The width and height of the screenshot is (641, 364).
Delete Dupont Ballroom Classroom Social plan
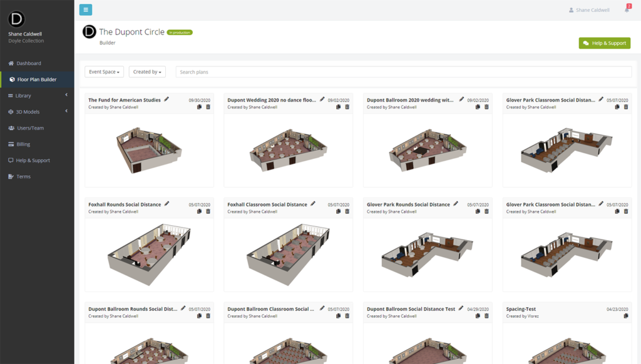click(347, 316)
